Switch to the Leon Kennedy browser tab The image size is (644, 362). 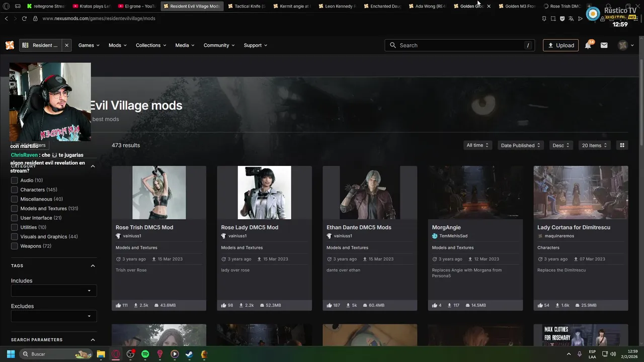(x=336, y=6)
